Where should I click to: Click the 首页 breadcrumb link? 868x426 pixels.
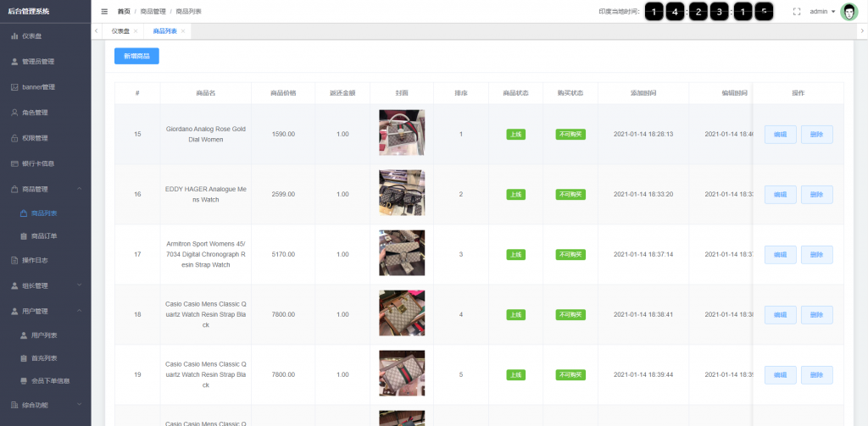coord(124,12)
